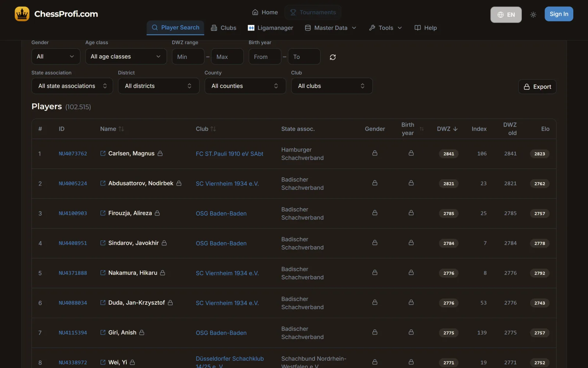Expand the Master Data menu
Image resolution: width=588 pixels, height=368 pixels.
point(331,28)
